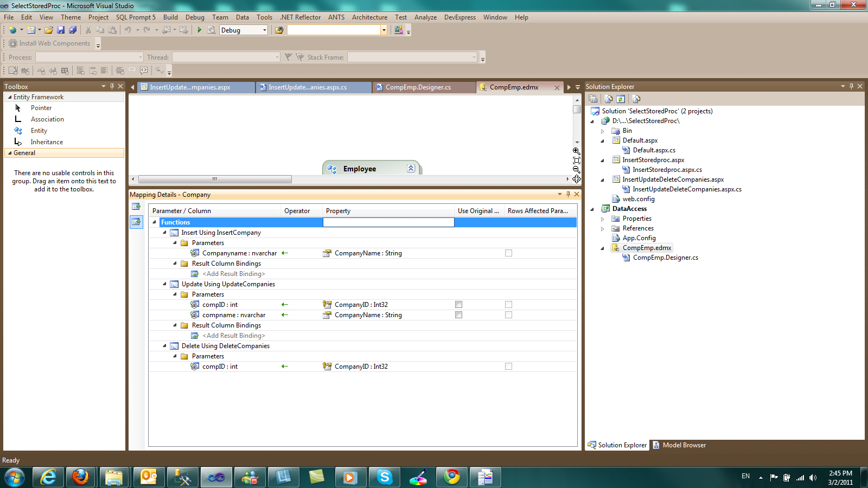Select App.Config in Solution Explorer
This screenshot has height=488, width=868.
639,238
